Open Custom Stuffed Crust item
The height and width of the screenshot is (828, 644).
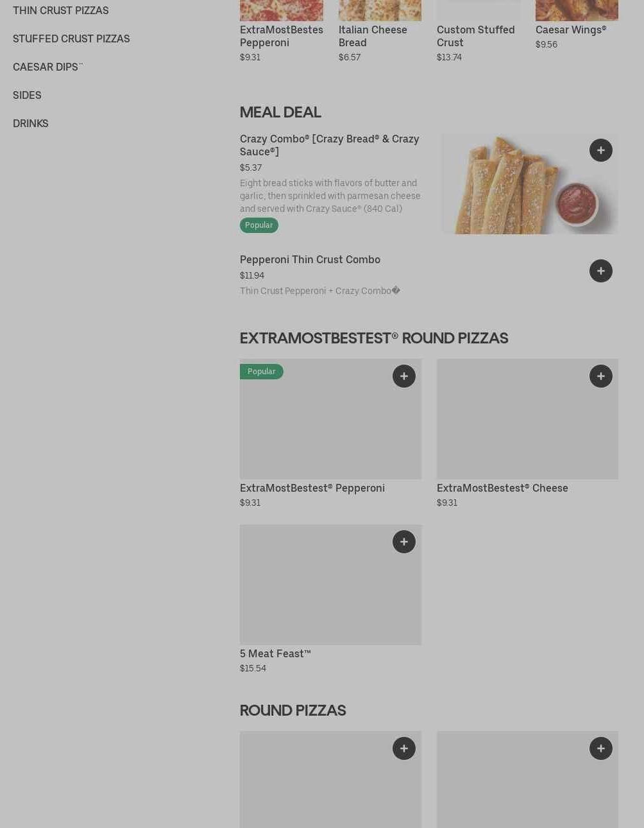pos(475,36)
